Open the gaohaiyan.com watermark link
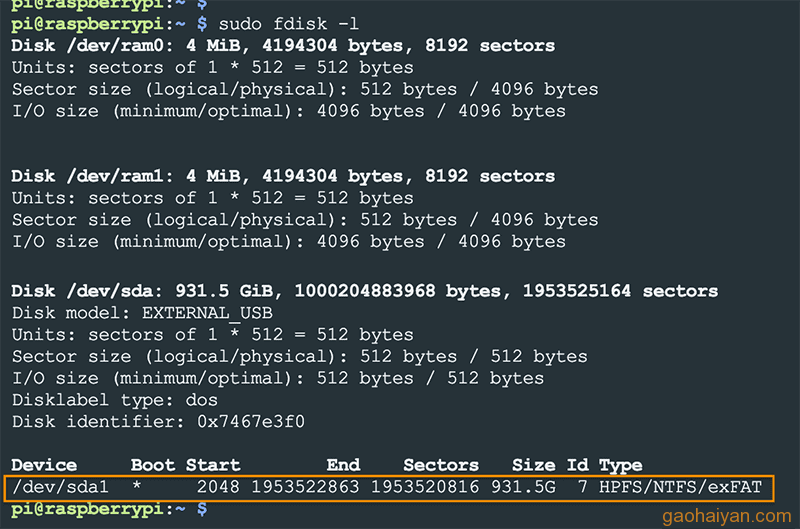 [727, 516]
